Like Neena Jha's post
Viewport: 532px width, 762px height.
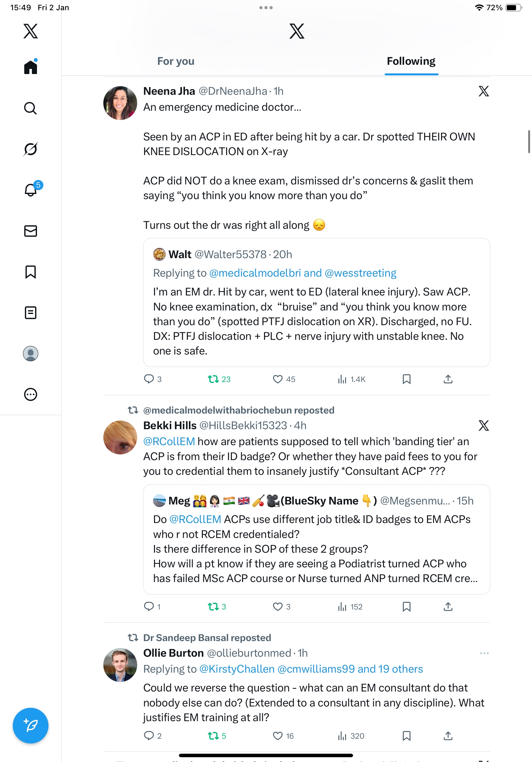coord(277,379)
